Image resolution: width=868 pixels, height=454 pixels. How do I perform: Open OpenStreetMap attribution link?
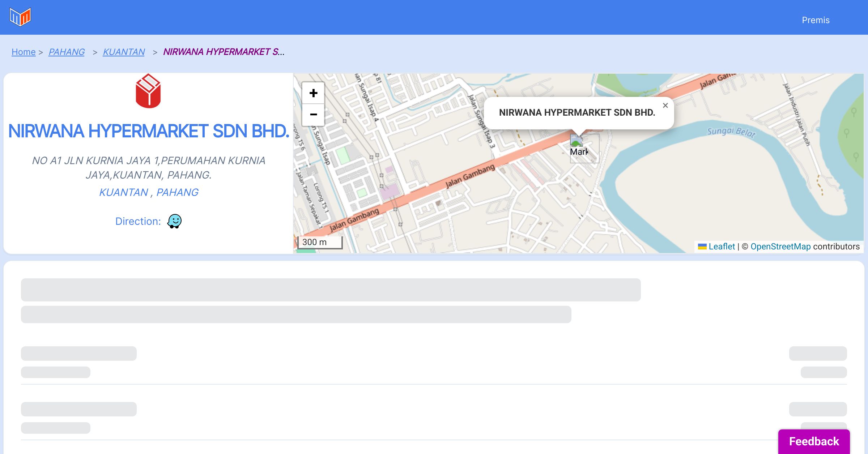coord(780,247)
